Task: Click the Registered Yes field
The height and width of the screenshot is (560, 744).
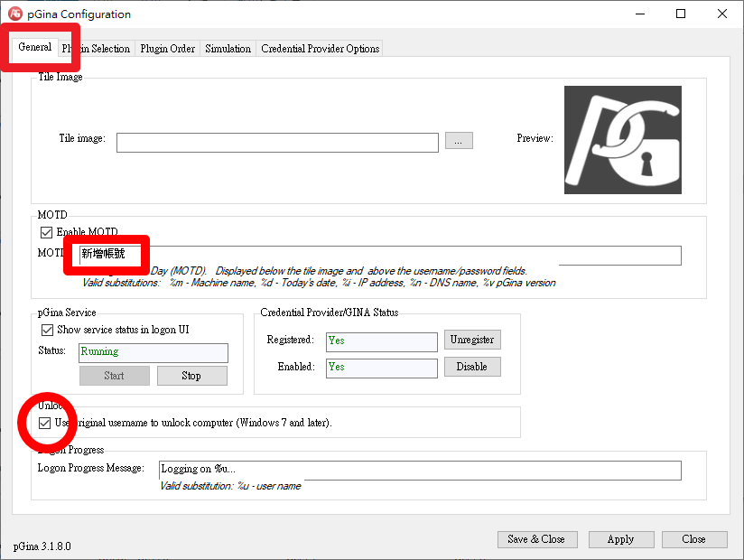Action: (x=382, y=341)
